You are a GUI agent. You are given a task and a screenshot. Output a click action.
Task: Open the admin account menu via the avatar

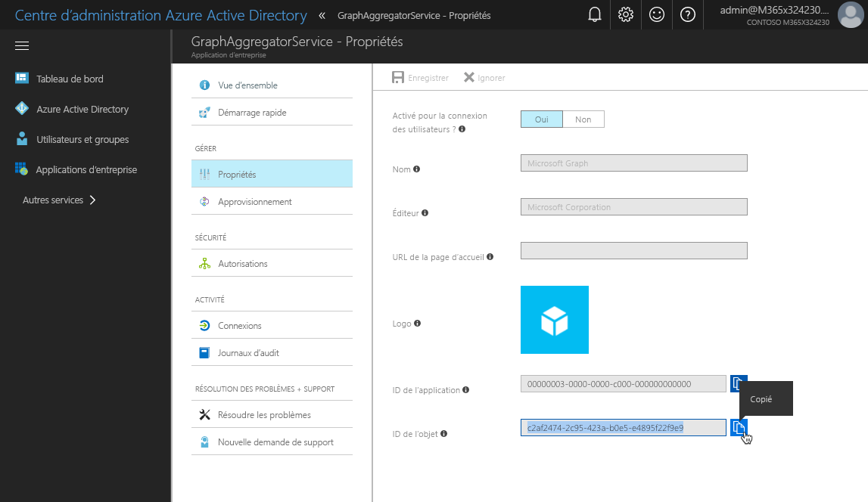click(850, 14)
